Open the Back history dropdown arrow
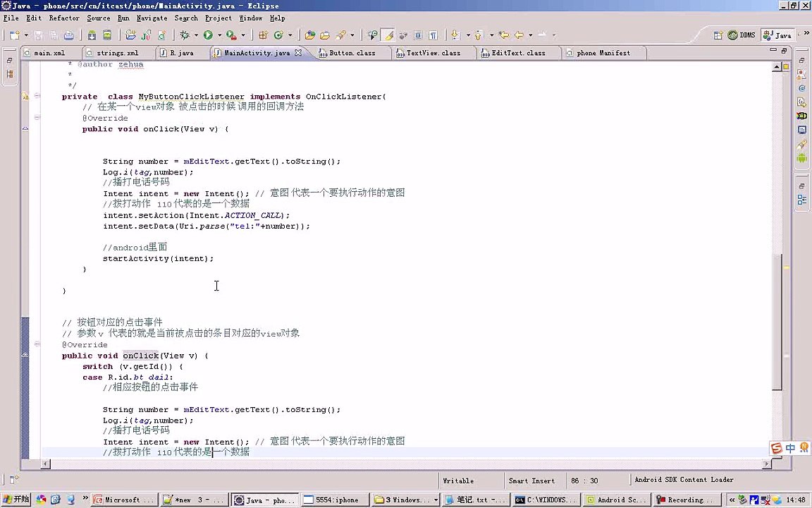 [530, 35]
